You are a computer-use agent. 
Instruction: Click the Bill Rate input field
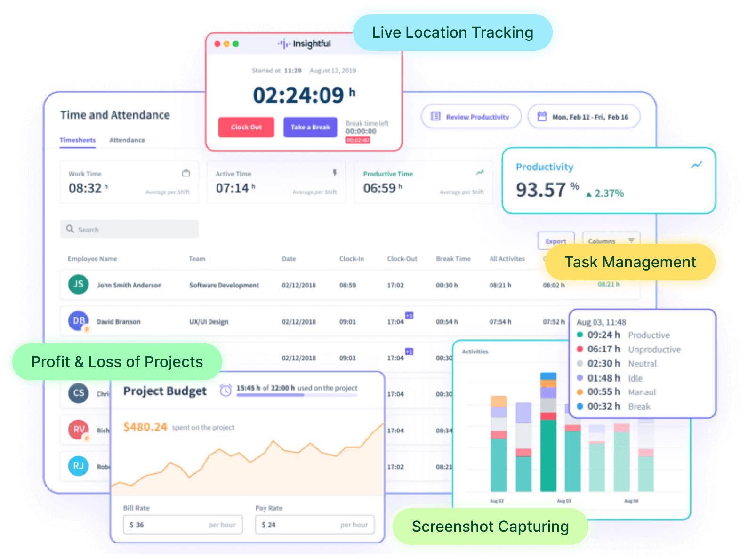(183, 525)
